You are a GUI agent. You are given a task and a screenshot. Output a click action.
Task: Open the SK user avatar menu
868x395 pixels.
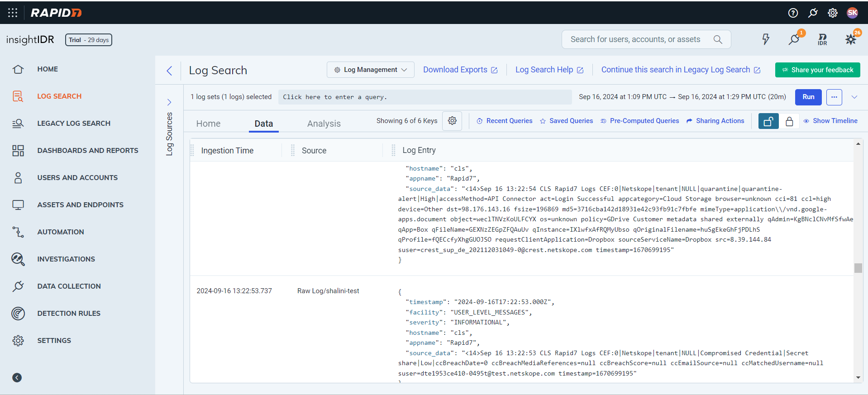(852, 13)
